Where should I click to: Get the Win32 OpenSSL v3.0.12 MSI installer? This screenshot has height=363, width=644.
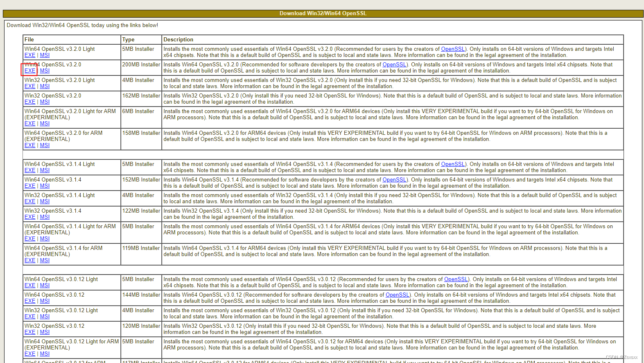tap(45, 332)
